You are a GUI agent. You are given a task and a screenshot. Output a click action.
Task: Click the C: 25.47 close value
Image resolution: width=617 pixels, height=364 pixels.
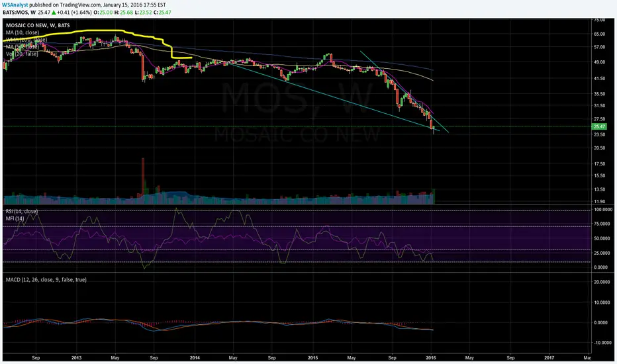(162, 12)
